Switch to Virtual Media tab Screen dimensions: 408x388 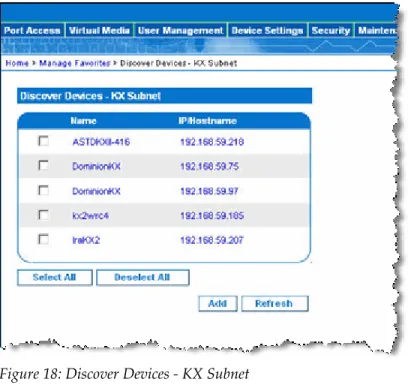(x=99, y=31)
